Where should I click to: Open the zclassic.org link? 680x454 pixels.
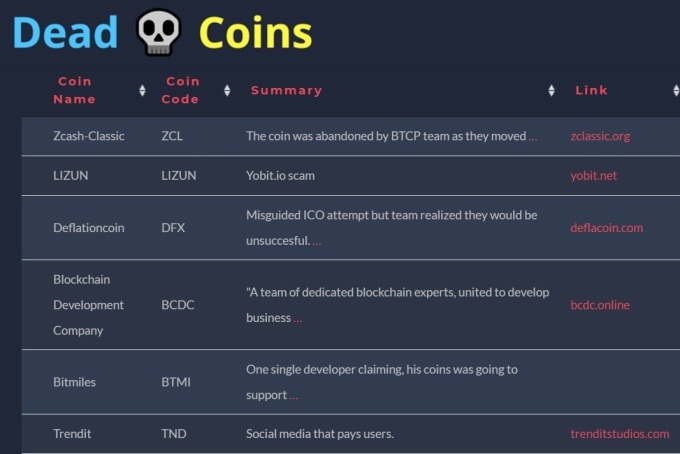(x=600, y=136)
